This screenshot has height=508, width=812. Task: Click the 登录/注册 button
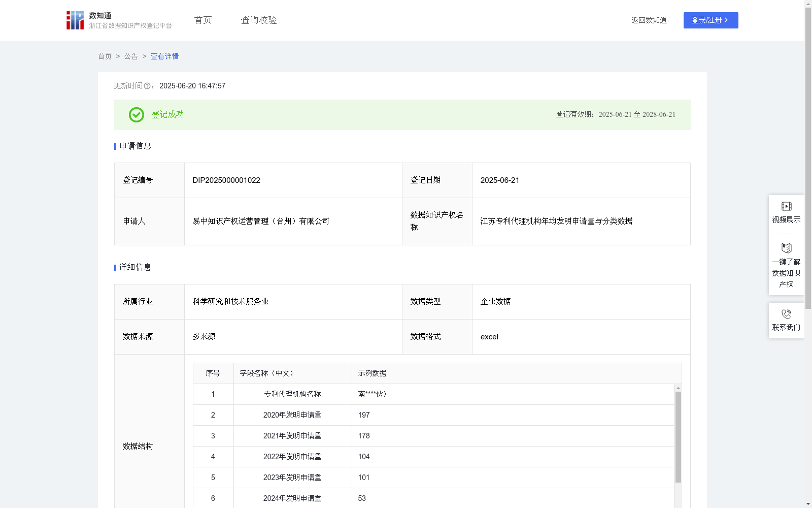coord(710,20)
